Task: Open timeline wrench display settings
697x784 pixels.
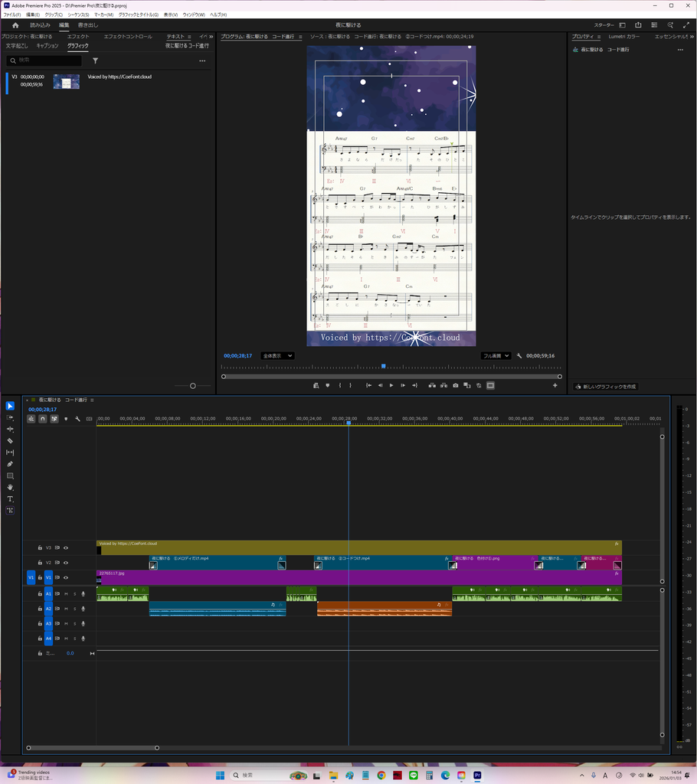Action: point(77,419)
